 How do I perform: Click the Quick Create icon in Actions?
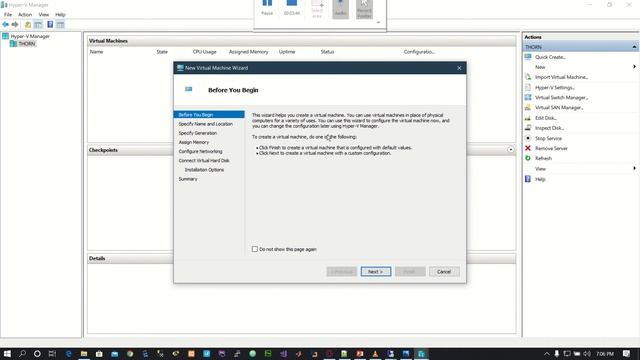pyautogui.click(x=528, y=57)
